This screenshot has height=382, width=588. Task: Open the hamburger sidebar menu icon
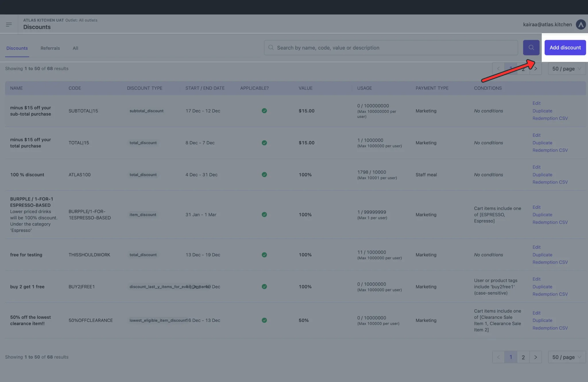pyautogui.click(x=9, y=24)
